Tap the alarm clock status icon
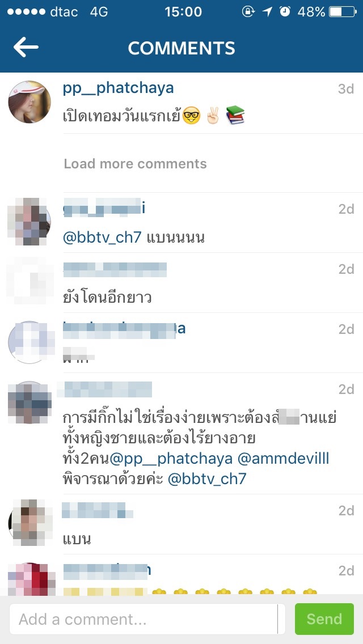 [x=285, y=11]
